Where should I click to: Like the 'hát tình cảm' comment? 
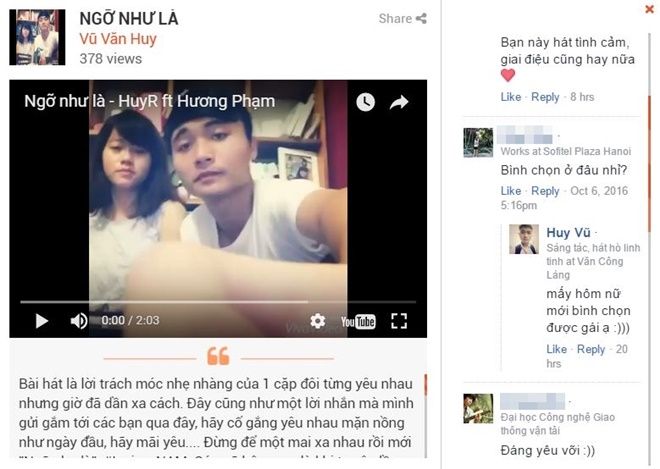click(511, 97)
